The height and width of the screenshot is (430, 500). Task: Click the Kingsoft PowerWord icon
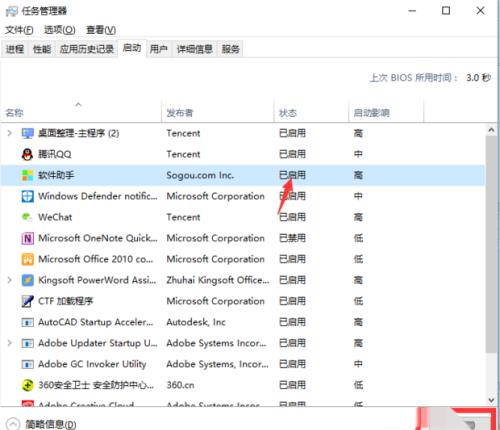(x=27, y=280)
